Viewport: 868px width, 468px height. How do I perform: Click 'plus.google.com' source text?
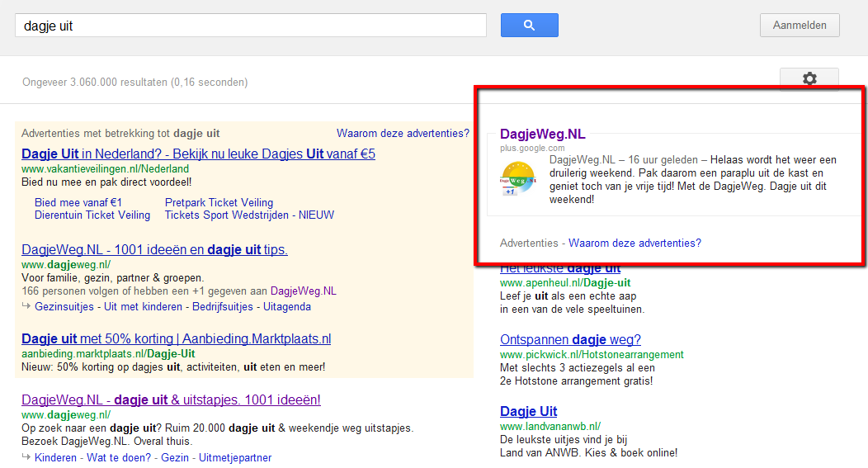(x=532, y=149)
